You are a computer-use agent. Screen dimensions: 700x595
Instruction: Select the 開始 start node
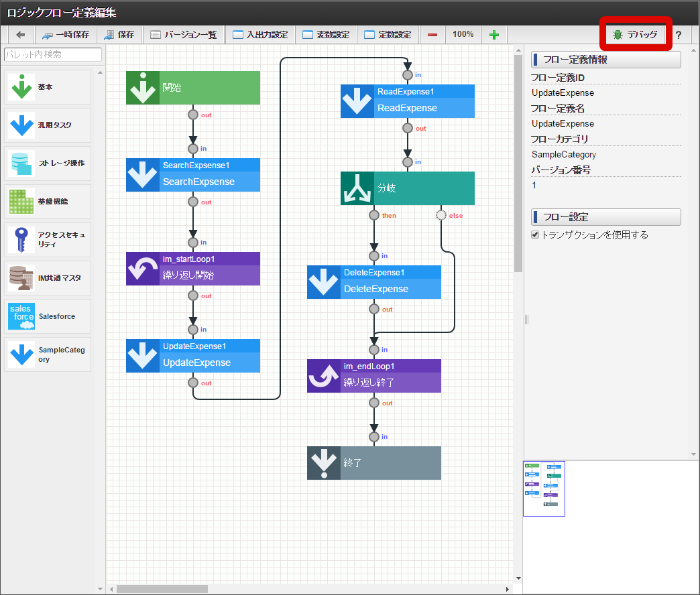click(x=193, y=88)
